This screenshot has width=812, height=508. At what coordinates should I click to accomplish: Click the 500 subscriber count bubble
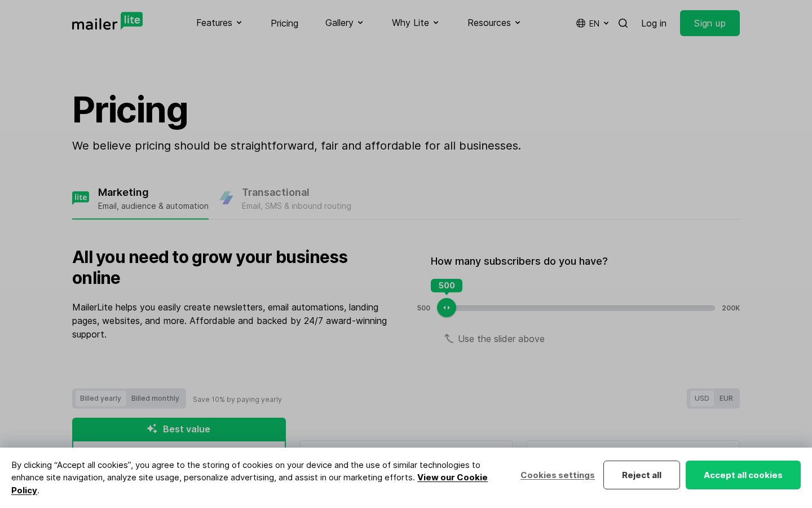pos(447,286)
